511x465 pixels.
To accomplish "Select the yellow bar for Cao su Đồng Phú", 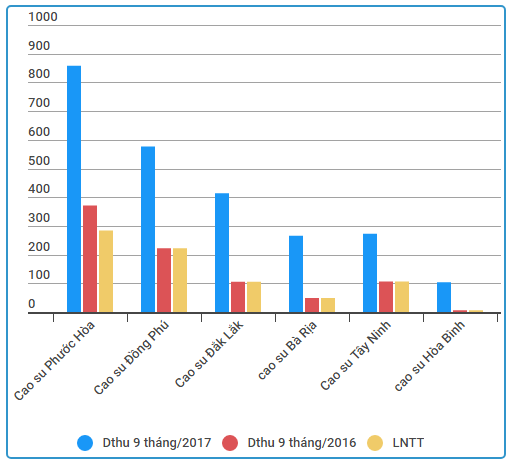I will coord(180,280).
